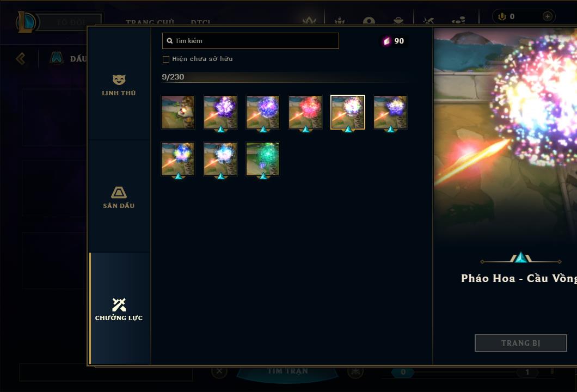This screenshot has height=392, width=577.
Task: Enable the Hiện chưa sở hữu checkbox
Action: [x=166, y=59]
